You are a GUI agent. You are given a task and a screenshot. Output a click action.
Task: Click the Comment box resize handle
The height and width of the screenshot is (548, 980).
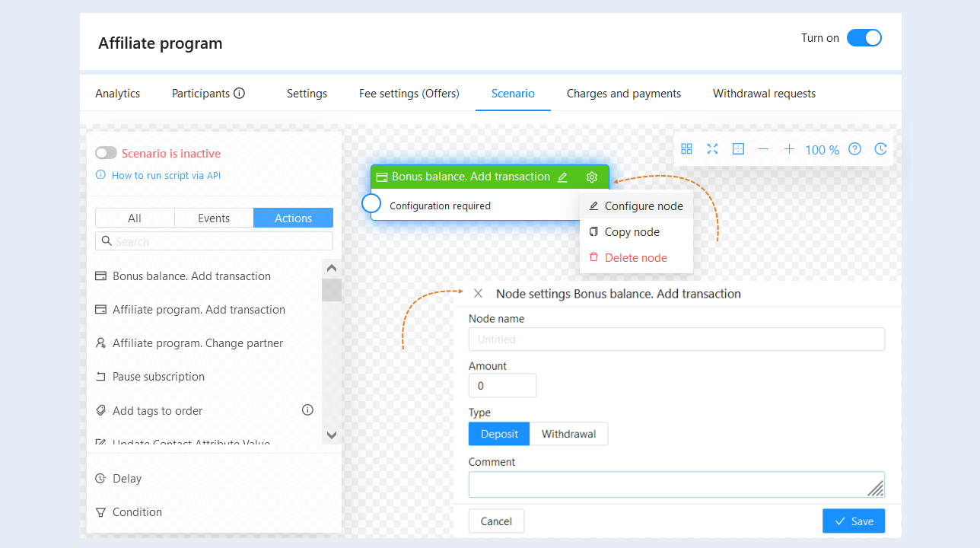click(x=876, y=488)
